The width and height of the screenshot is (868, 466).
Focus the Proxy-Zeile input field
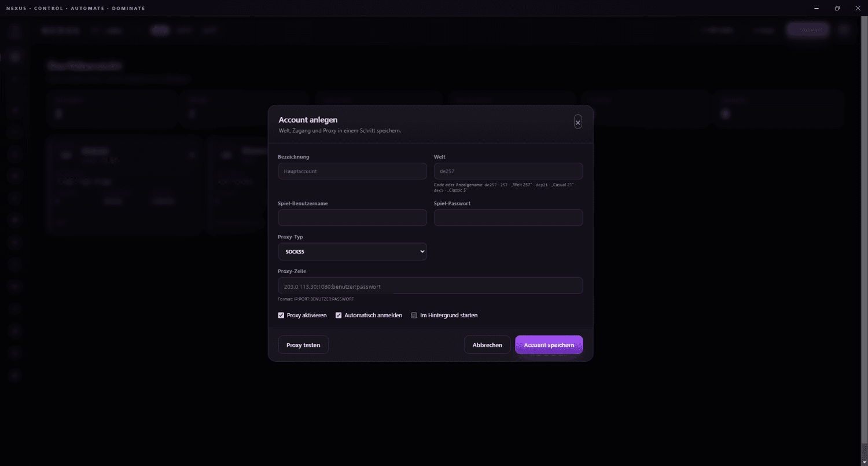pos(430,286)
